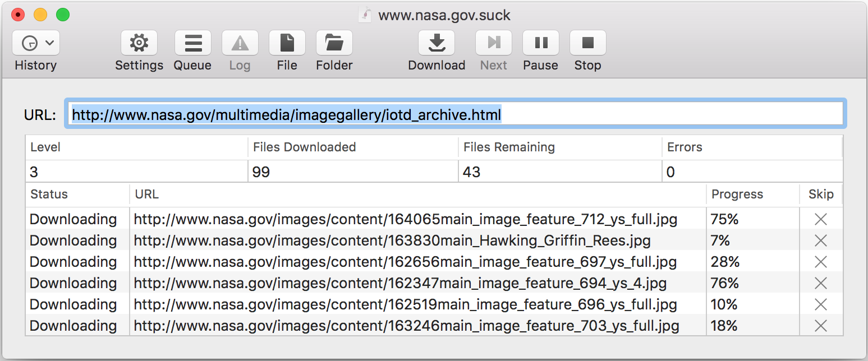The image size is (868, 361).
Task: Click the Next toolbar button
Action: [494, 43]
